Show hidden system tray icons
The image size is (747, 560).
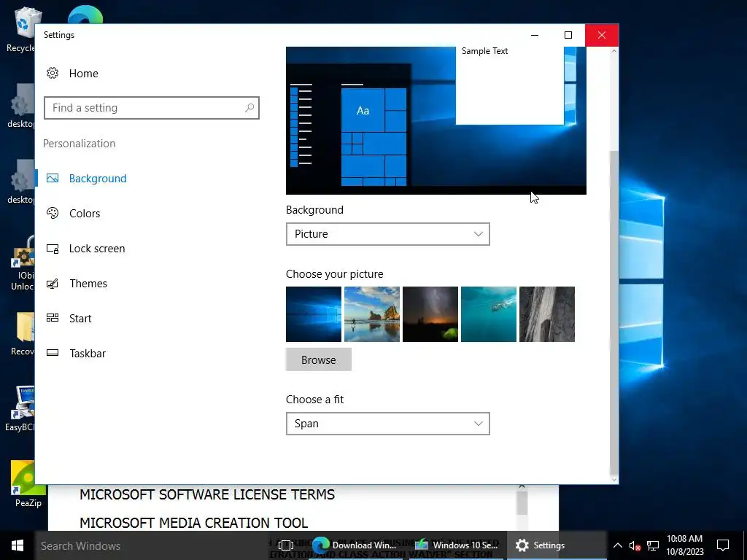[x=617, y=545]
